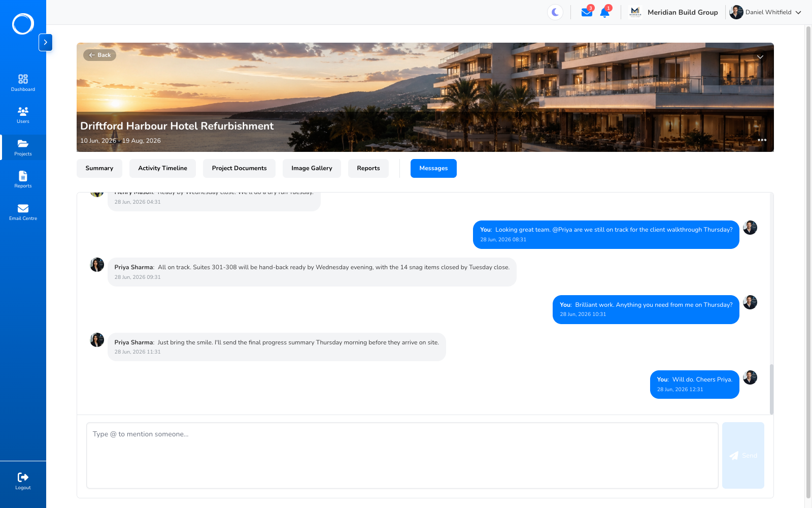Expand the sidebar with the arrow button
This screenshot has width=812, height=508.
(45, 42)
